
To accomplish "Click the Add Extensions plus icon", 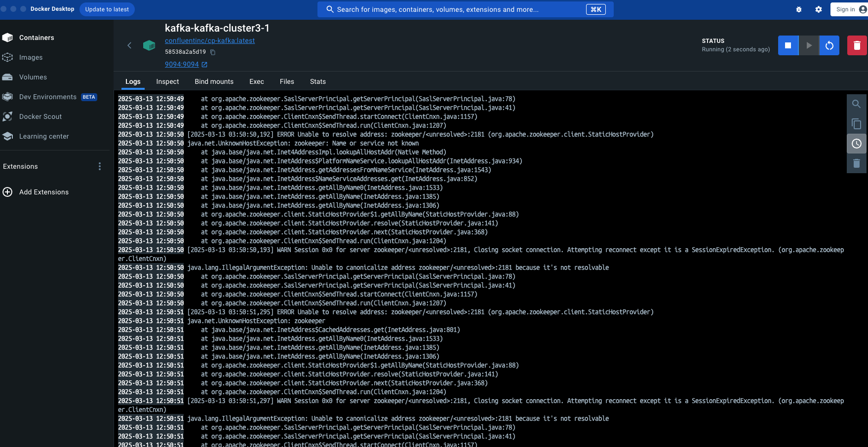I will pos(7,192).
